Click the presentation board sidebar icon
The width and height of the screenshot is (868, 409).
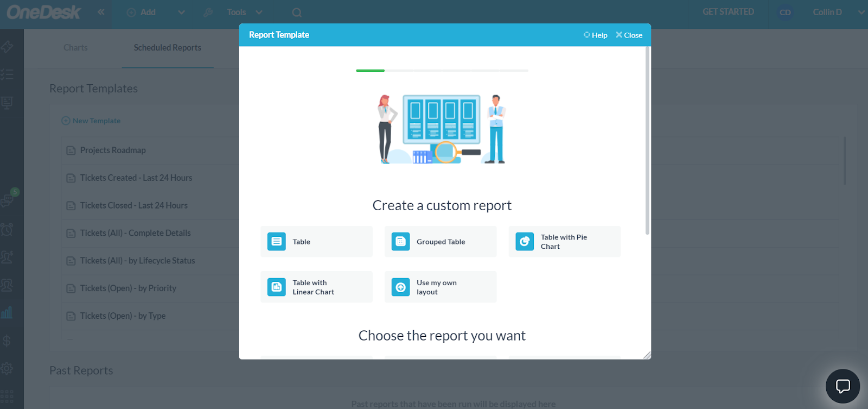[7, 102]
